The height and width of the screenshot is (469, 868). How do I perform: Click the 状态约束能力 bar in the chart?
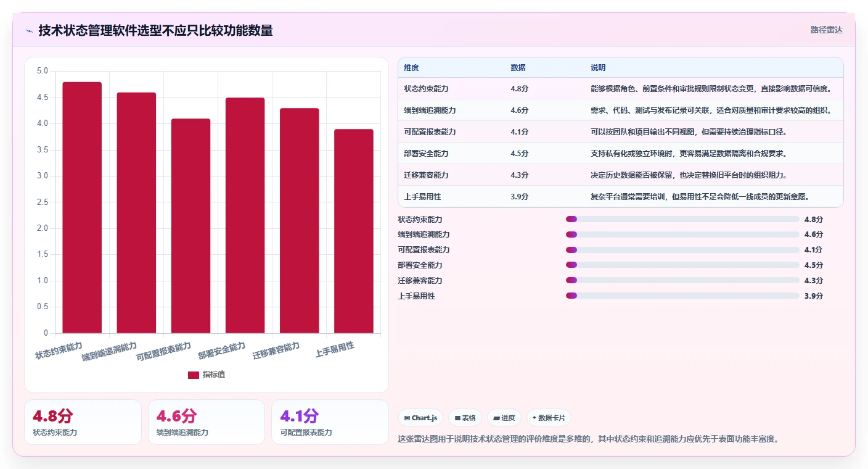(82, 207)
